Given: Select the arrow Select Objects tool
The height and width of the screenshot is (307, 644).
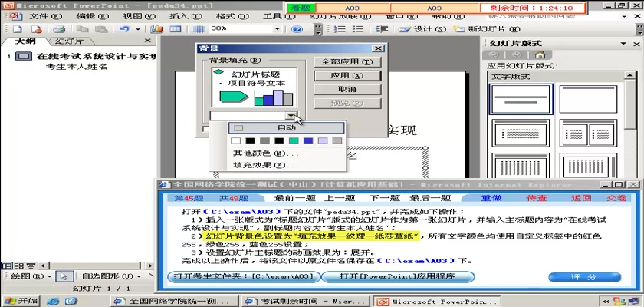Looking at the screenshot, I should click(64, 276).
